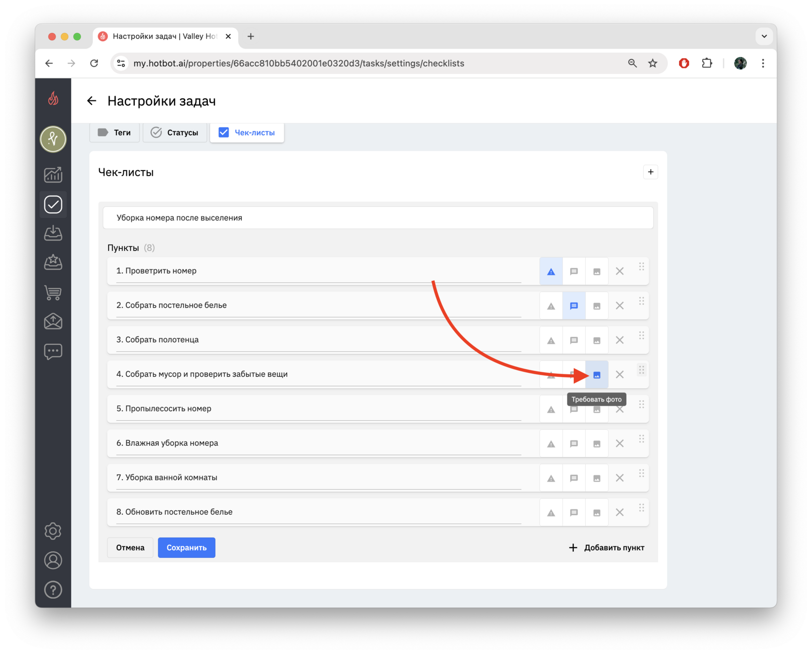Toggle warning flag on item 1 Проветрить номер
The height and width of the screenshot is (654, 812).
coord(551,271)
